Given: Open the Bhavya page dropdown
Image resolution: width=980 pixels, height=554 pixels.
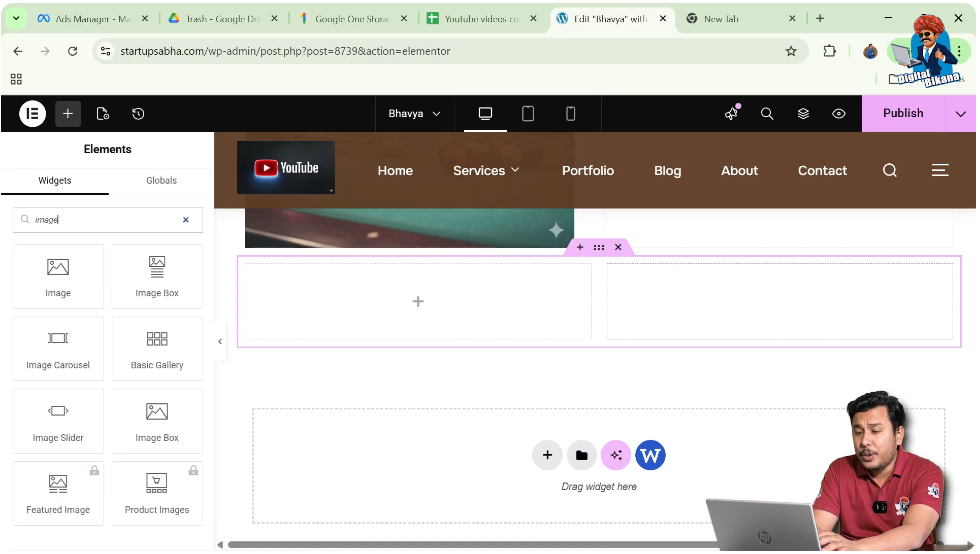Looking at the screenshot, I should (x=414, y=114).
